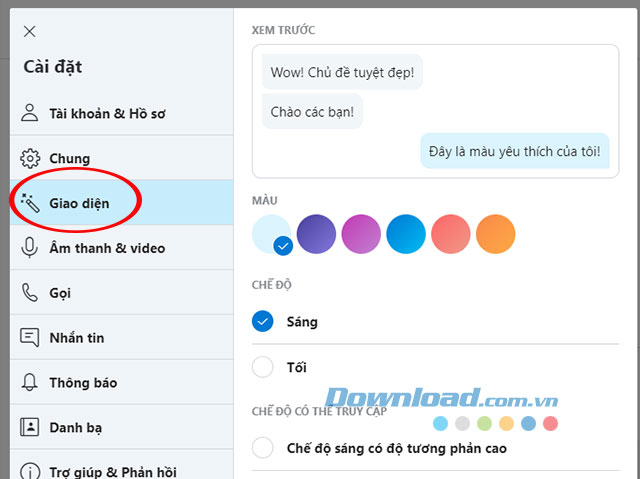This screenshot has width=640, height=479.
Task: Click the 'Cài đặt' heading
Action: point(53,67)
